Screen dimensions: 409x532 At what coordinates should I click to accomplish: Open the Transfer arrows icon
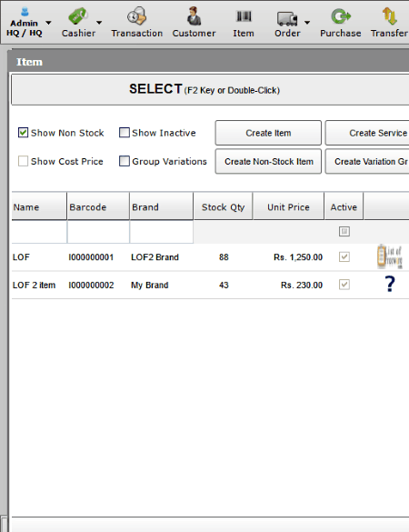tap(389, 16)
